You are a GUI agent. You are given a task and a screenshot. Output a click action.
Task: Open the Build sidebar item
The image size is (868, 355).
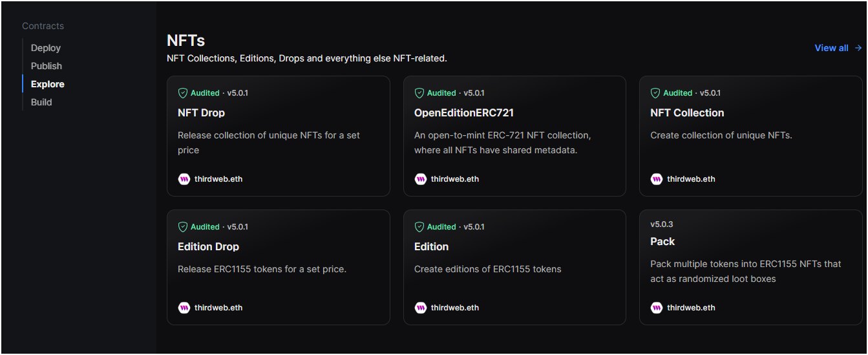[41, 102]
